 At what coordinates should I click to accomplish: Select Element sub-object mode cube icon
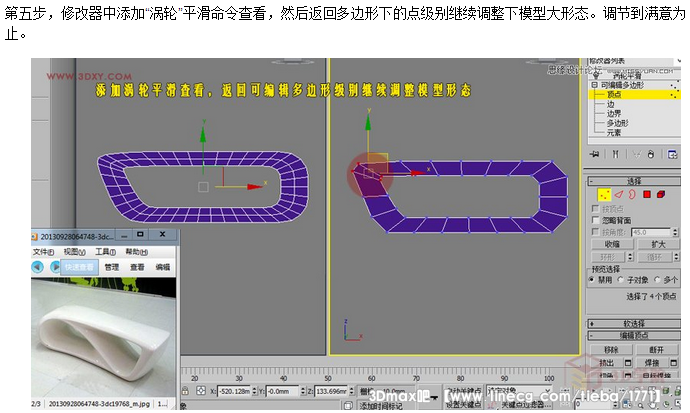pos(661,194)
